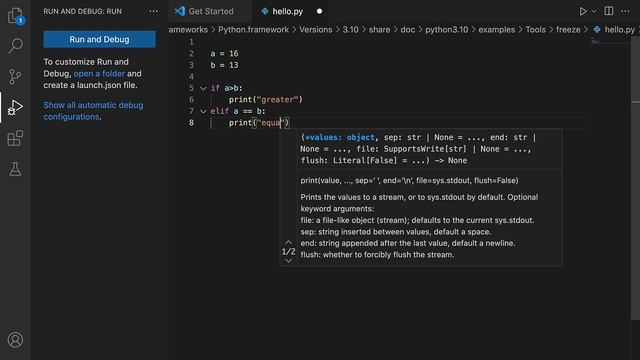Select Tools breadcrumb segment

pos(536,30)
